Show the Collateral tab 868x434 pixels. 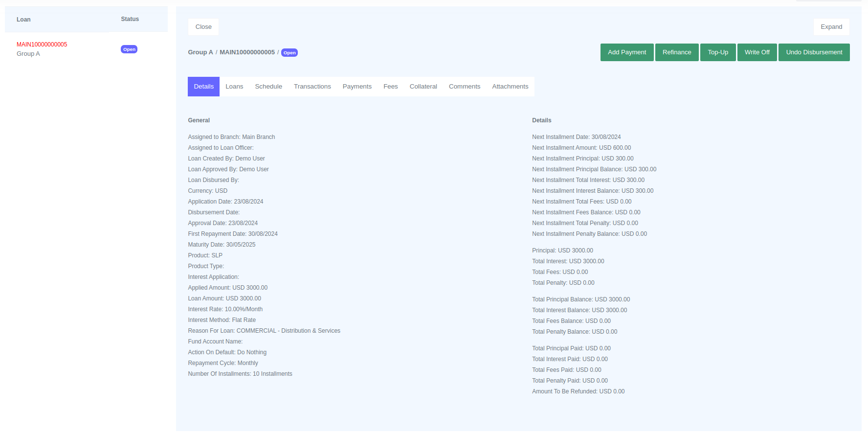point(423,87)
